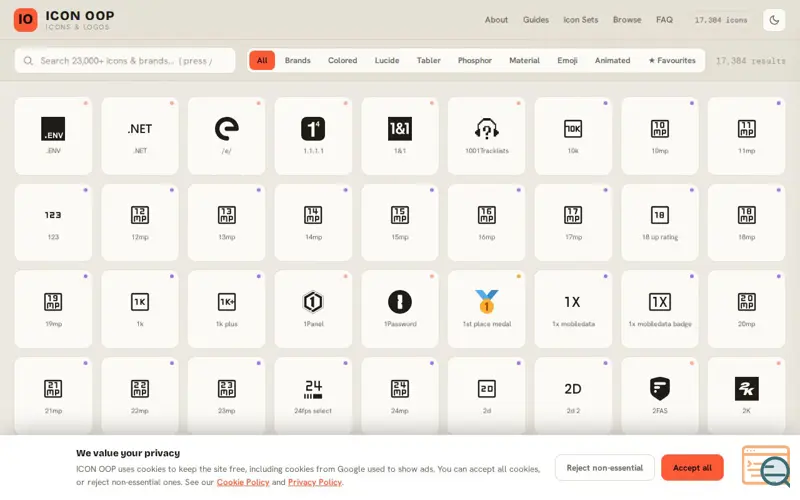Switch to the Brands filter
The image size is (800, 500).
click(297, 60)
